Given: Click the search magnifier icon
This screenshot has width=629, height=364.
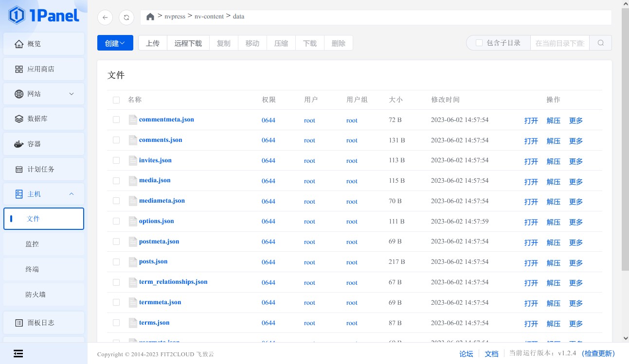Looking at the screenshot, I should tap(601, 43).
